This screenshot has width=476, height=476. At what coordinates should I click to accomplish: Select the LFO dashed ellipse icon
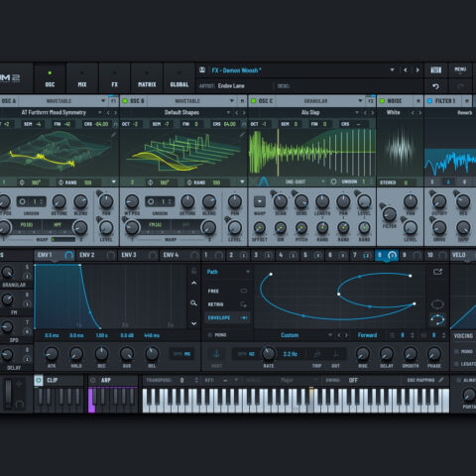point(437,303)
